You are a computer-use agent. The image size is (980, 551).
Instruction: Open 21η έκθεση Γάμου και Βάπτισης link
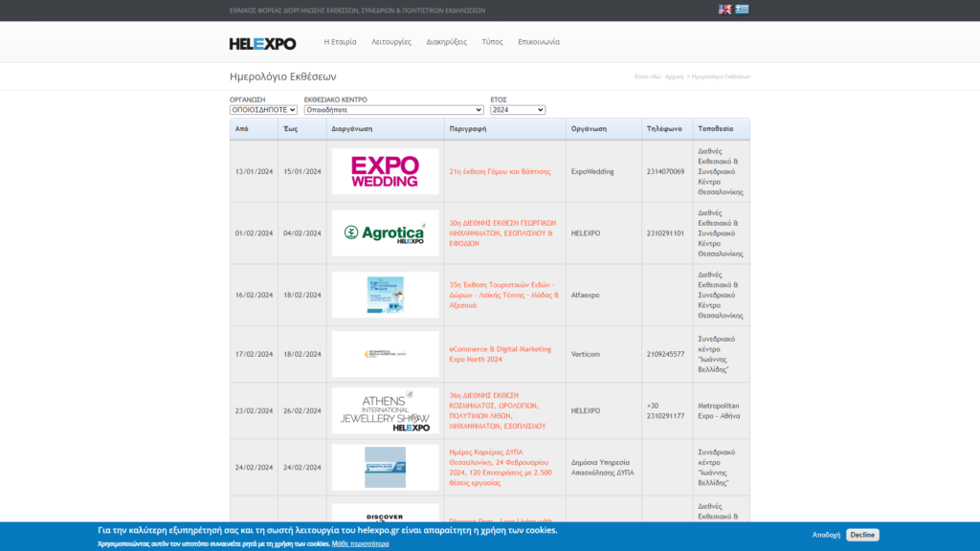(x=500, y=171)
